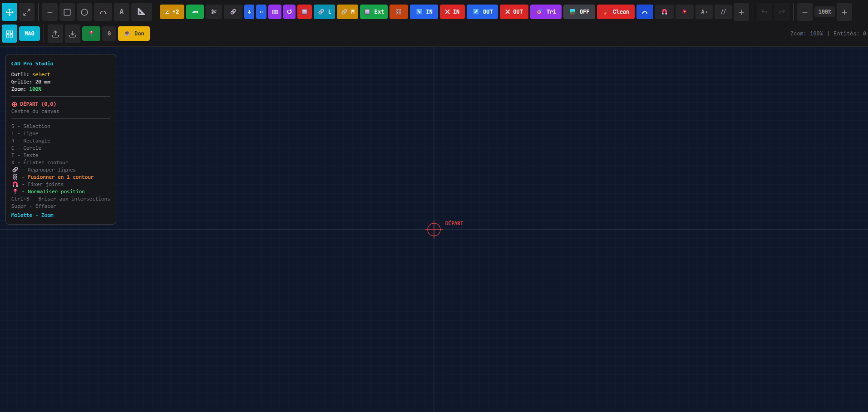The width and height of the screenshot is (868, 412).
Task: Click the purple rotate arrow button
Action: [289, 12]
